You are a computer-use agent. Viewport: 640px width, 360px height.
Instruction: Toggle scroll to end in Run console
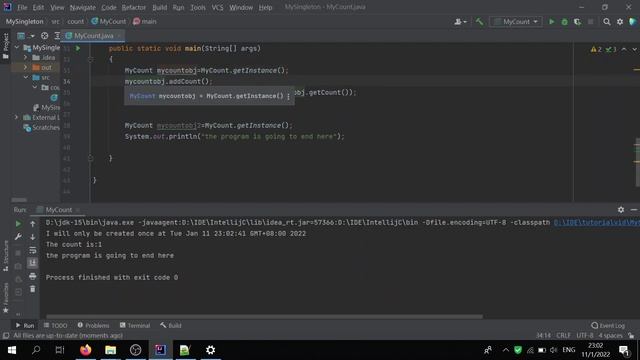(33, 263)
